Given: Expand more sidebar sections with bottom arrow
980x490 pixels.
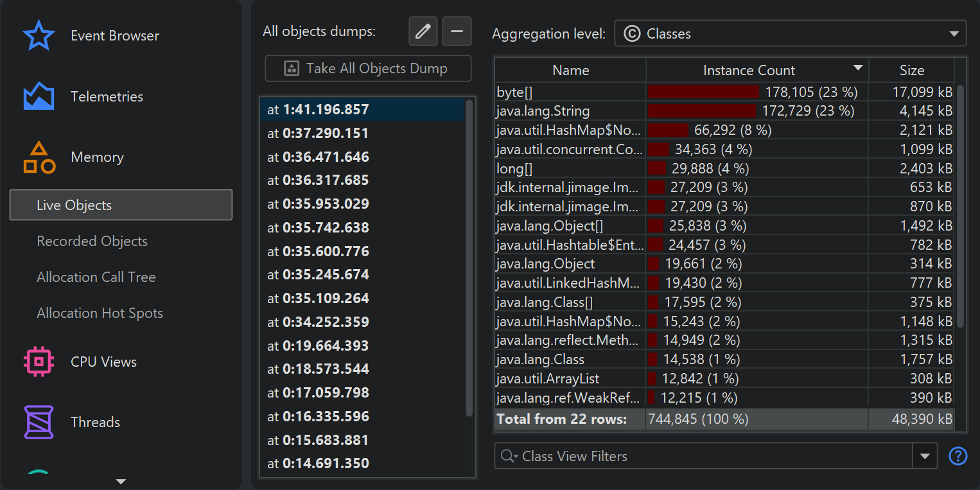Looking at the screenshot, I should (120, 481).
